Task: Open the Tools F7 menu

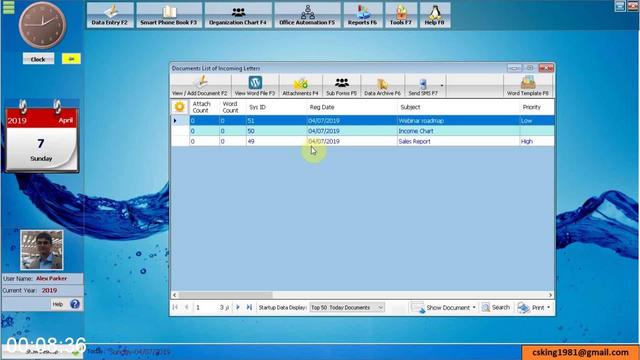Action: coord(401,15)
